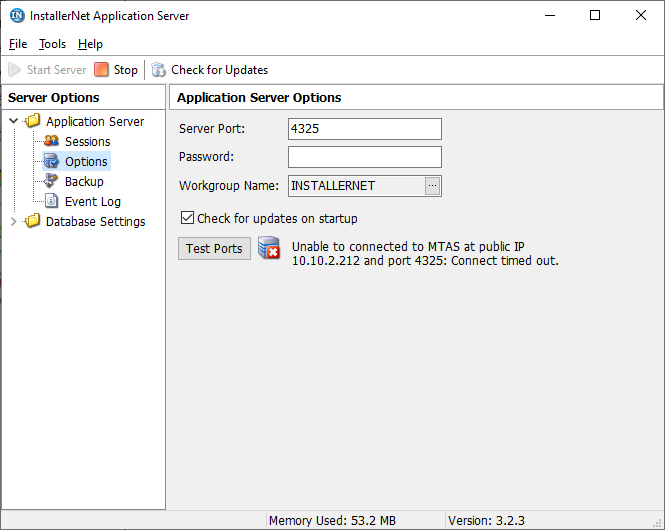
Task: Select the Sessions users icon
Action: pyautogui.click(x=51, y=141)
